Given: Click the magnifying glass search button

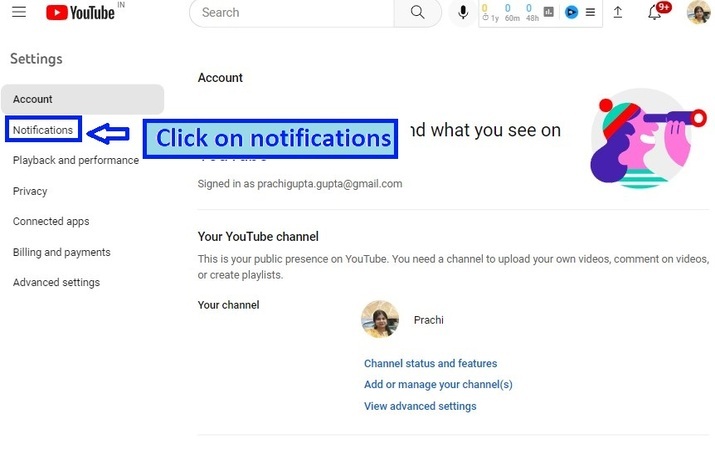Looking at the screenshot, I should click(418, 13).
